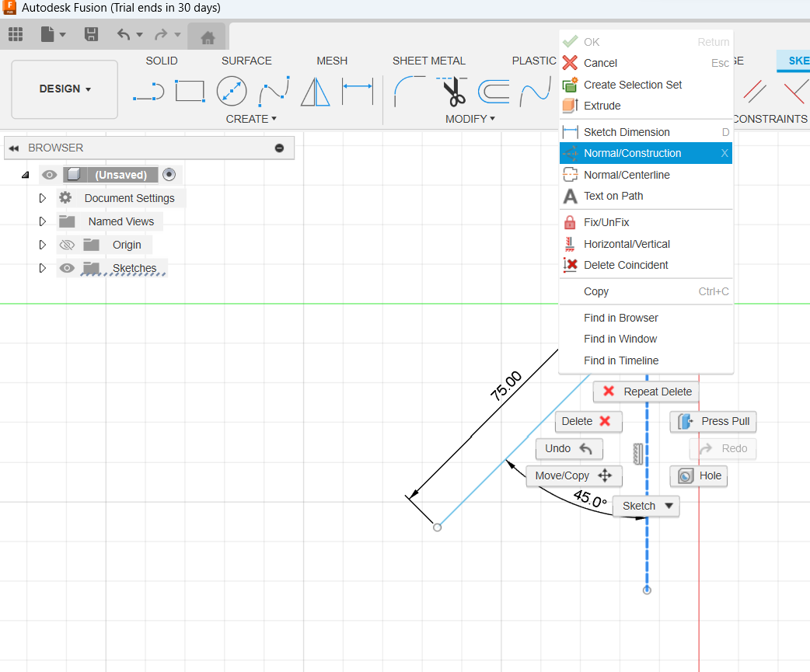Select the Rectangle sketch tool

click(x=190, y=91)
